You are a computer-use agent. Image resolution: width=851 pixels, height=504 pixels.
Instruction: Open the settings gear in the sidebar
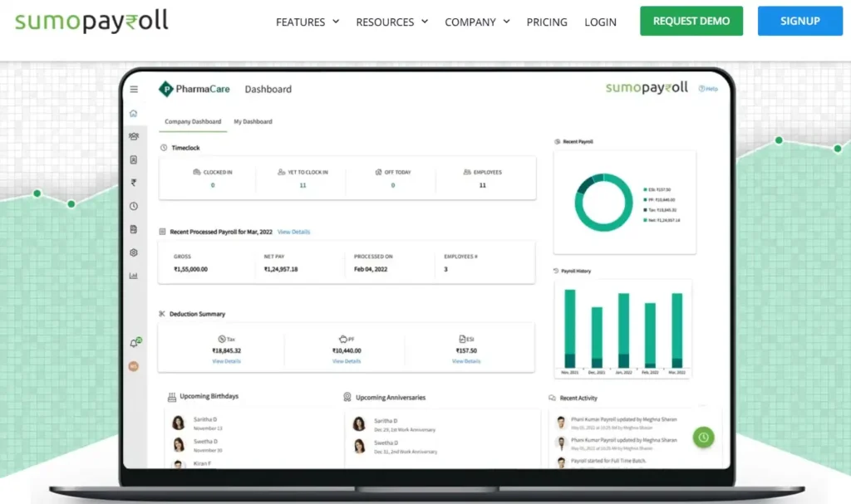point(134,252)
